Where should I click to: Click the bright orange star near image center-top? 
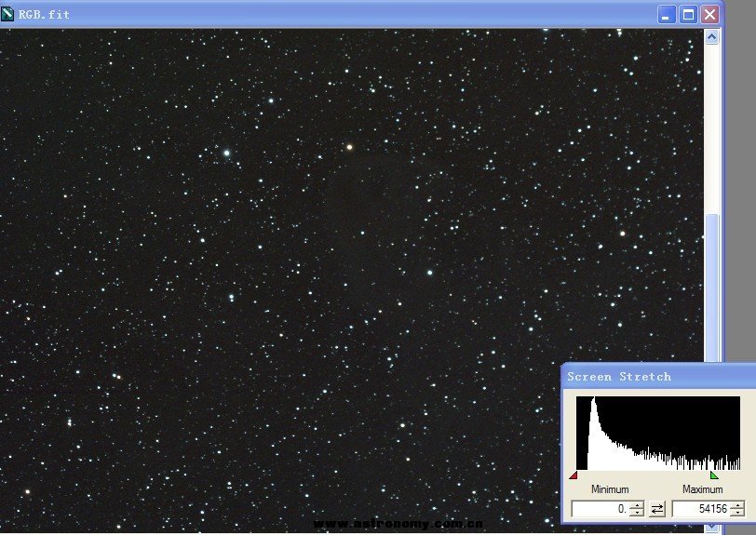(x=349, y=147)
